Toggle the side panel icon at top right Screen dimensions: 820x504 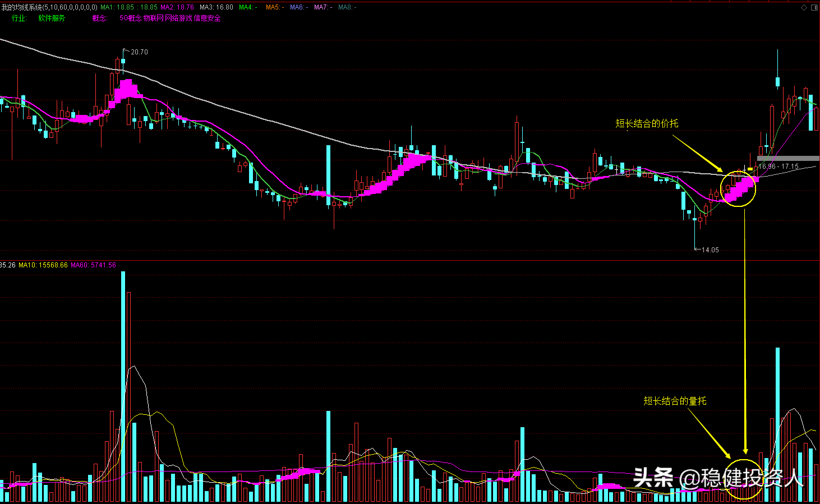coord(814,7)
